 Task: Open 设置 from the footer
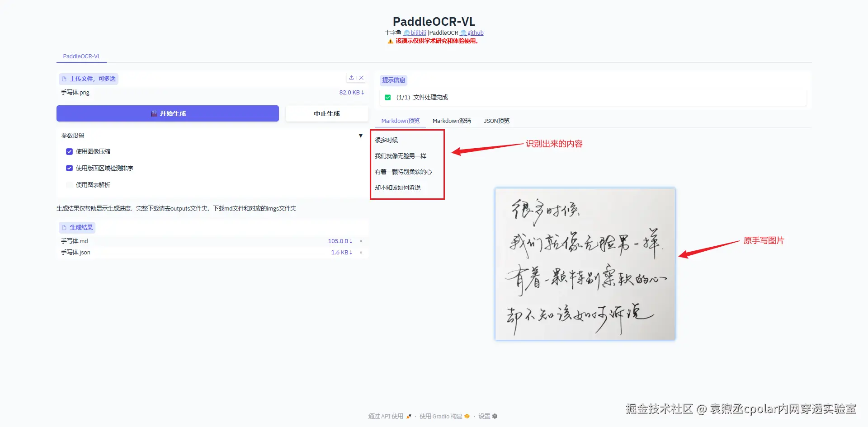484,416
